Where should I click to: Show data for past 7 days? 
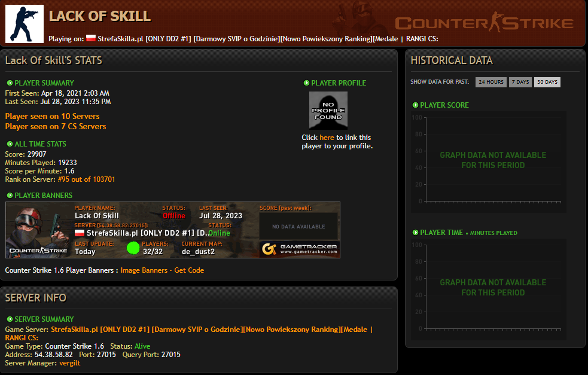click(520, 82)
